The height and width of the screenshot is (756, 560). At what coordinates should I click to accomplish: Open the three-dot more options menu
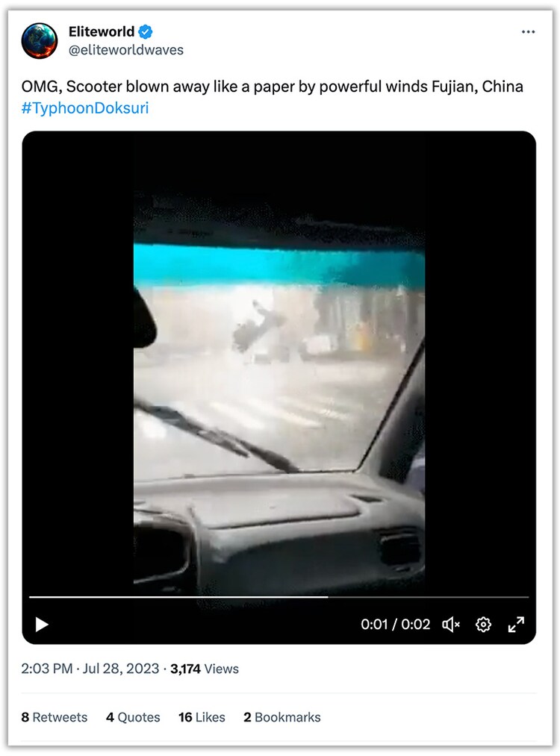[528, 32]
